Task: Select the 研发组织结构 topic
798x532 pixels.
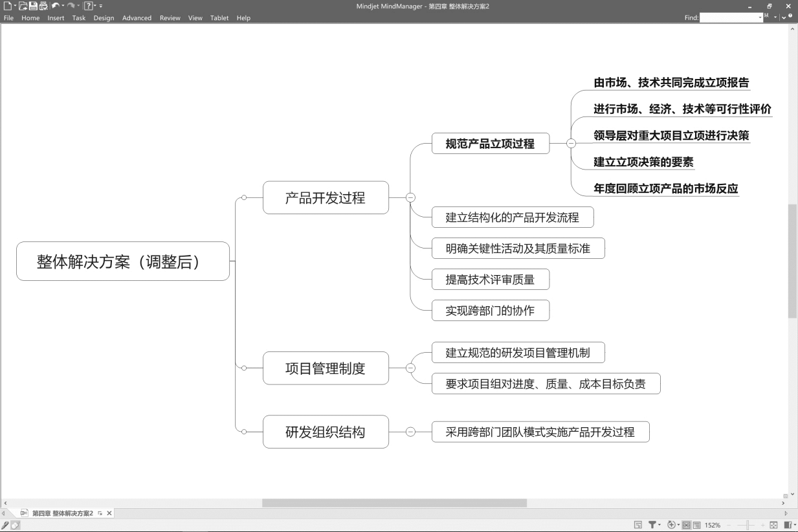Action: (x=326, y=432)
